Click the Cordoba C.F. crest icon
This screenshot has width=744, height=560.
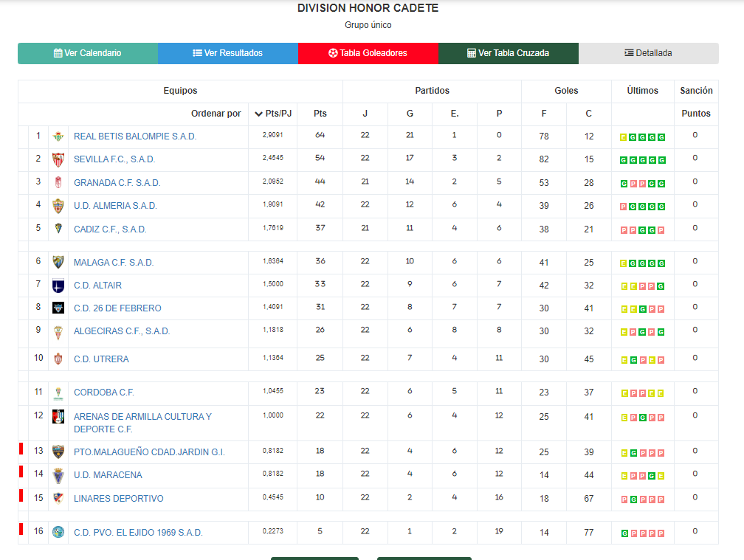tap(58, 393)
